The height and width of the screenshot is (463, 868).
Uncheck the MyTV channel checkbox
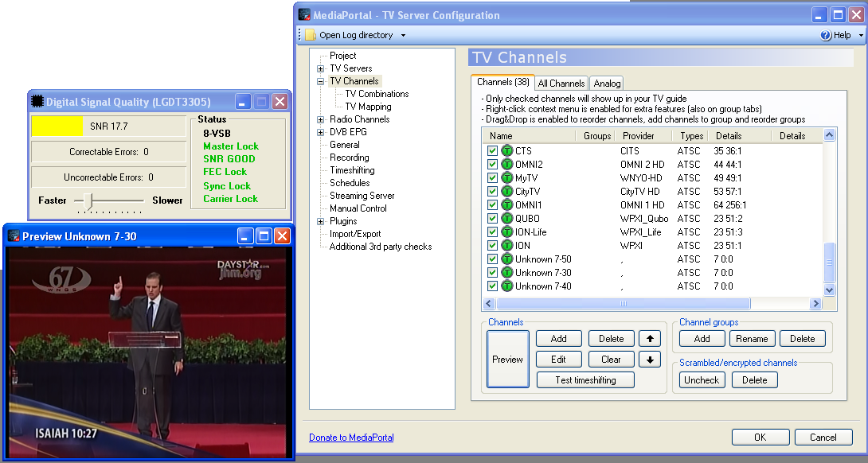pos(492,177)
